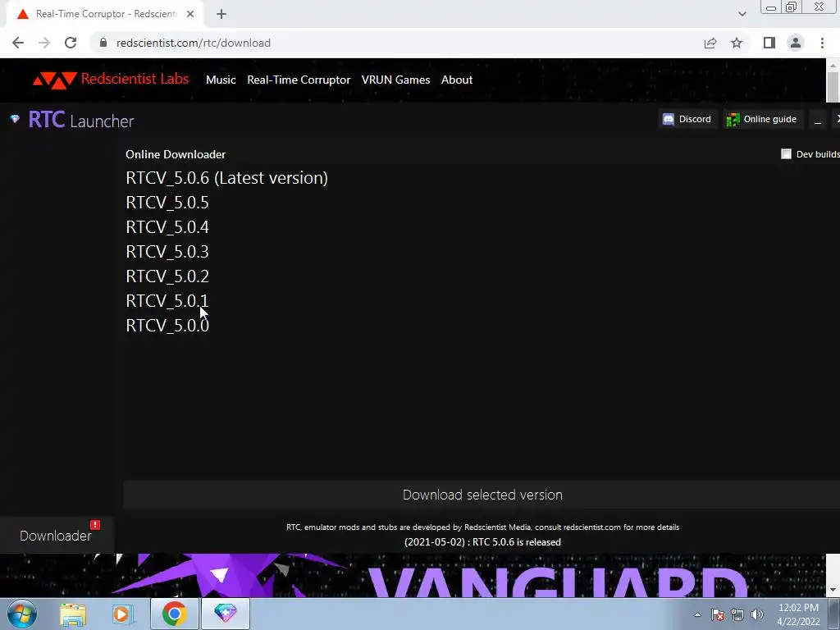Open the About menu
The width and height of the screenshot is (840, 630).
[x=456, y=80]
